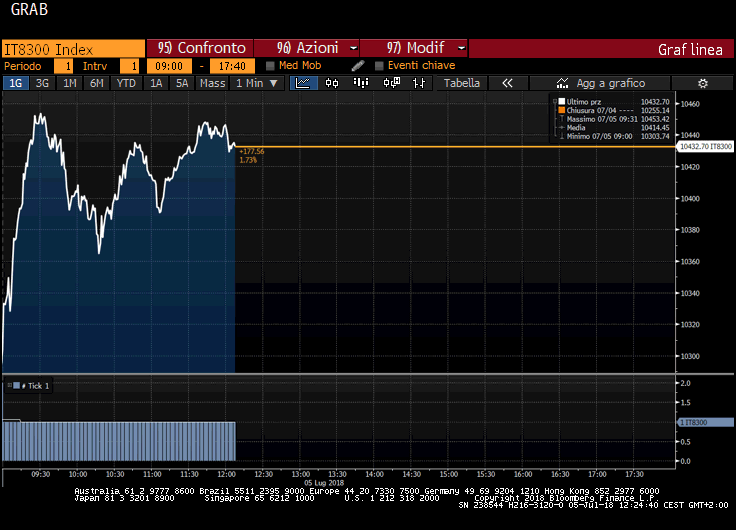
Task: Toggle the Ultimo prz legend marker
Action: coord(560,102)
